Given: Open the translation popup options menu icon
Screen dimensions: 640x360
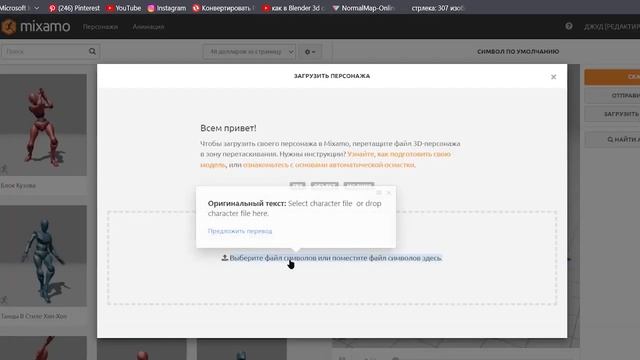Looking at the screenshot, I should [x=379, y=193].
